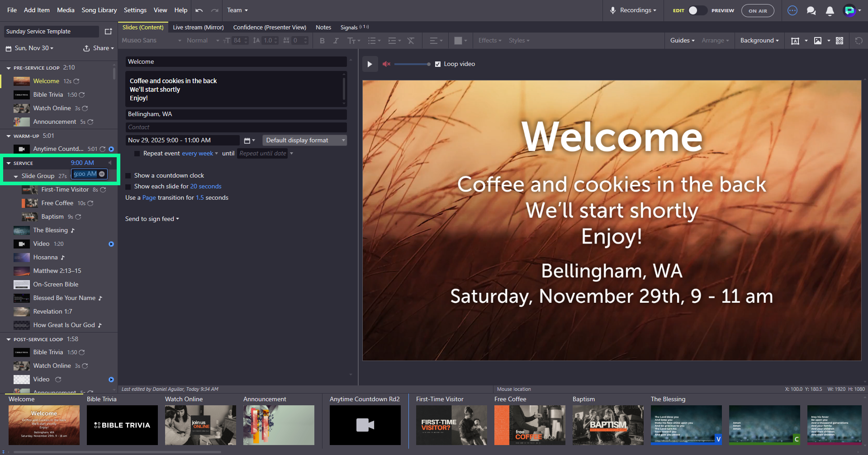This screenshot has height=455, width=868.
Task: Click the 'Page' transition link
Action: point(149,198)
